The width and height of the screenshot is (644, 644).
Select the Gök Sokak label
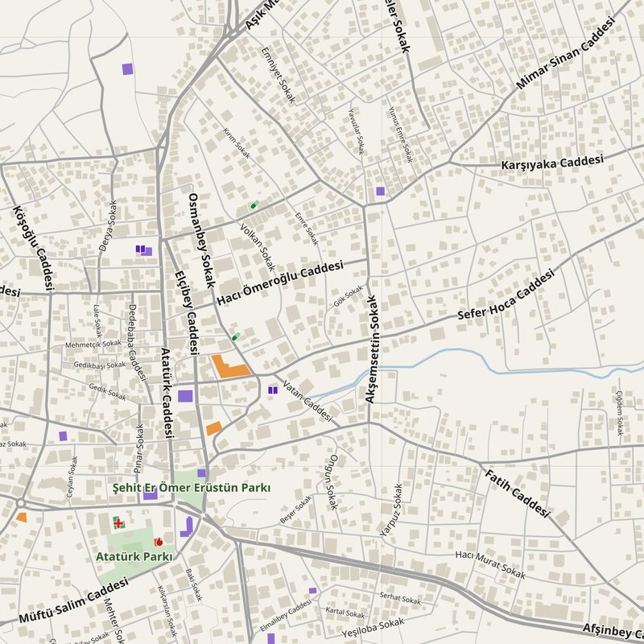[x=349, y=295]
